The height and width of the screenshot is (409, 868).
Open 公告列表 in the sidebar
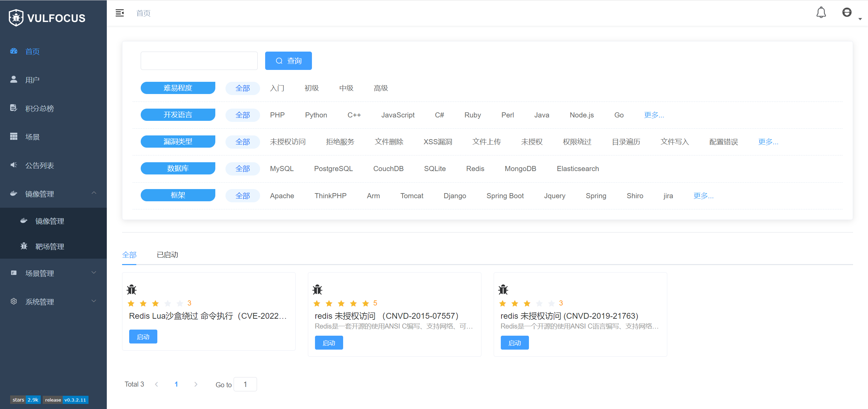click(x=39, y=165)
